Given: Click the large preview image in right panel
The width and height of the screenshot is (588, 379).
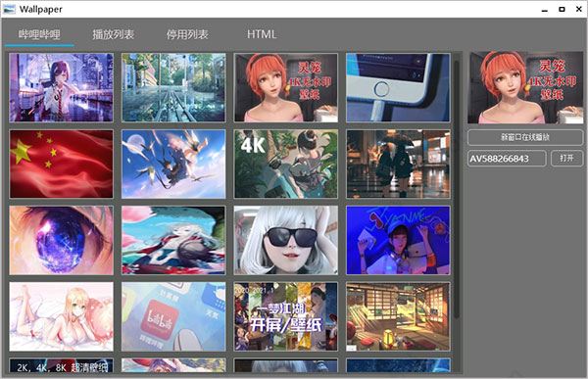Looking at the screenshot, I should point(525,88).
